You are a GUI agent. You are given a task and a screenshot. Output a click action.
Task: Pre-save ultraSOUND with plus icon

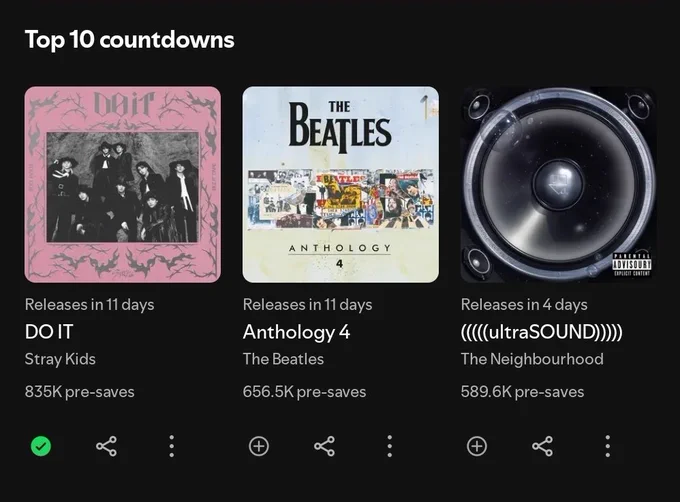pos(477,446)
